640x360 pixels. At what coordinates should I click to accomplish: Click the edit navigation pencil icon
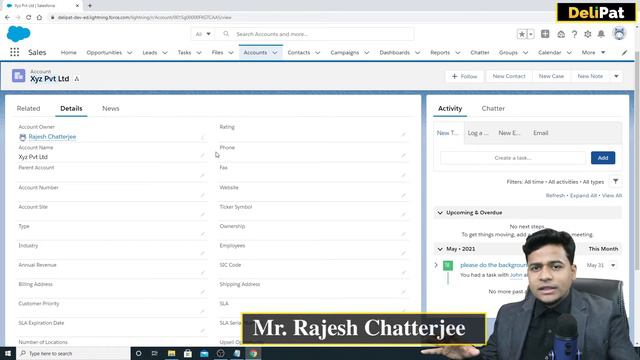(624, 53)
